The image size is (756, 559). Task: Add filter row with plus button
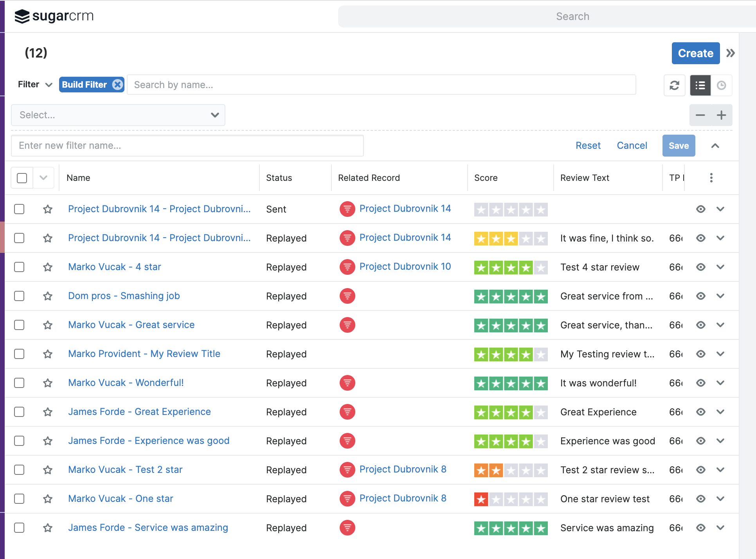click(x=721, y=115)
